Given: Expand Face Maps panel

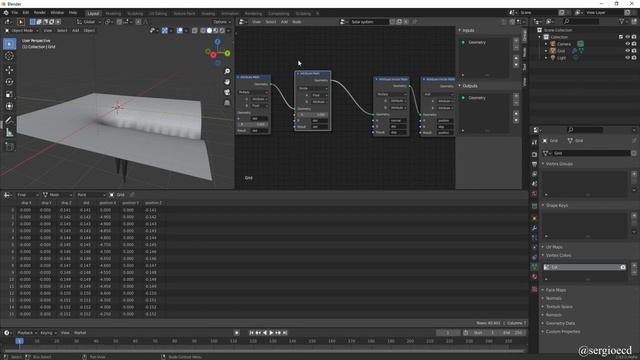Looking at the screenshot, I should [556, 290].
